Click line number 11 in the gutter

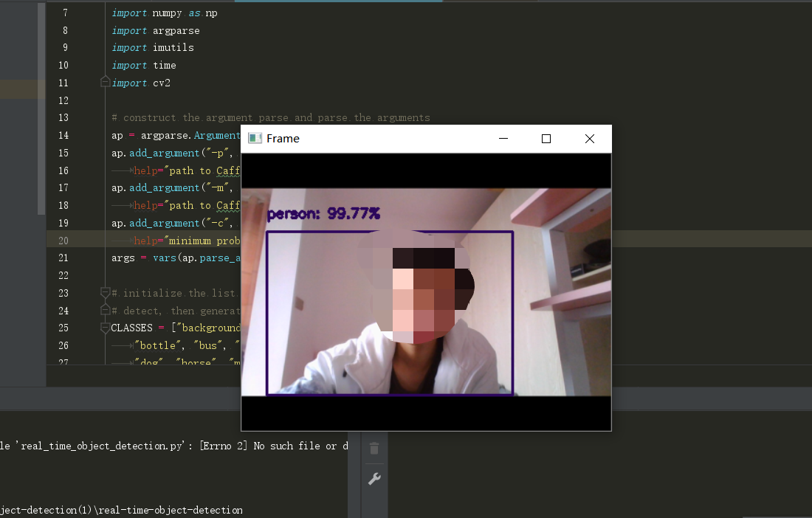point(63,83)
